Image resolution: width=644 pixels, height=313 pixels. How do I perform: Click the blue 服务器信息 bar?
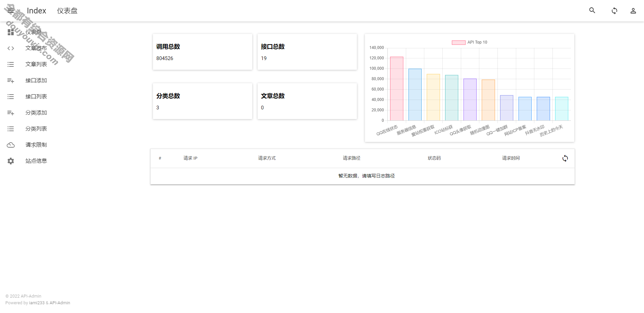point(415,95)
